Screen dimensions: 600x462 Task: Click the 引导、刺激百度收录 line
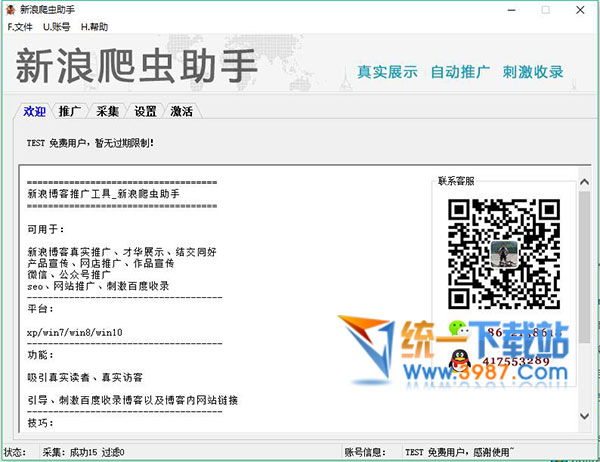click(x=133, y=400)
